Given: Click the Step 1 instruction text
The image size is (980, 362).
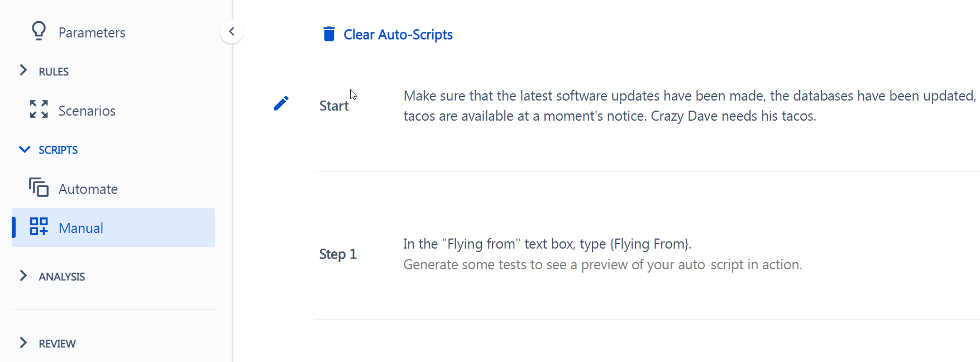Looking at the screenshot, I should 547,244.
